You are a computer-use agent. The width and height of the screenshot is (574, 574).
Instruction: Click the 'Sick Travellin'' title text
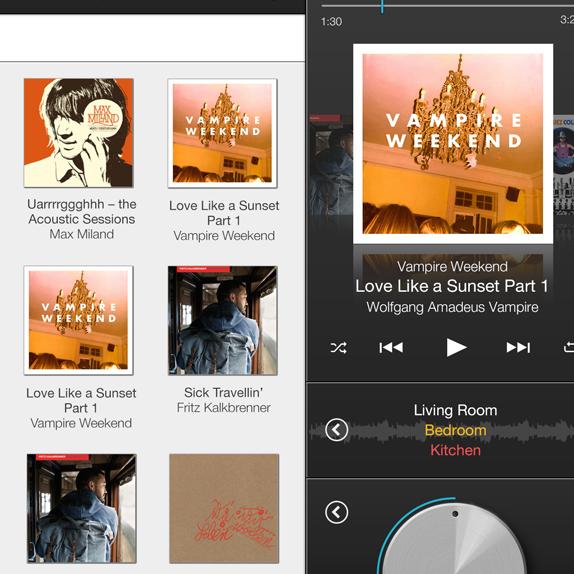223,392
